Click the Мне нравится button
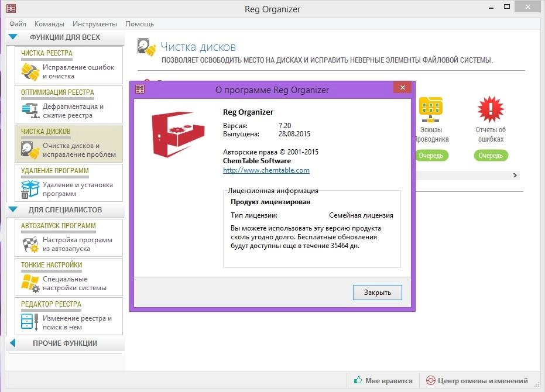The height and width of the screenshot is (392, 545). point(383,380)
